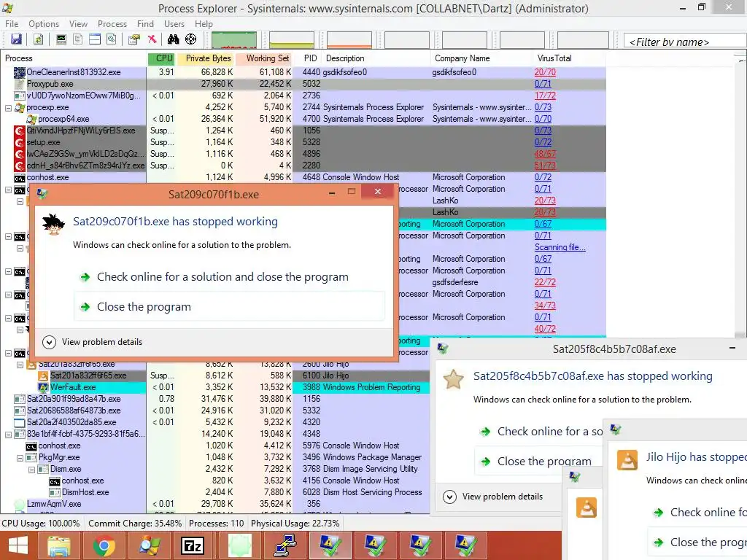Open File Explorer from the taskbar

tap(58, 545)
